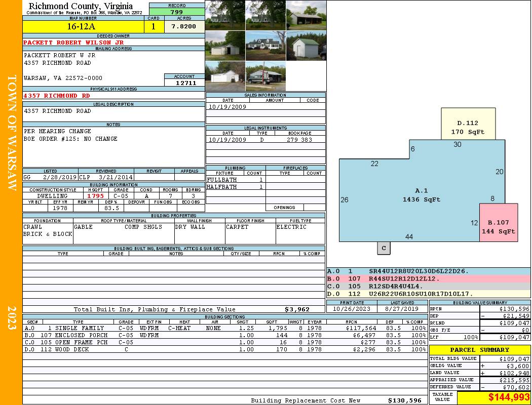Click the floor finish CARPET

(237, 227)
